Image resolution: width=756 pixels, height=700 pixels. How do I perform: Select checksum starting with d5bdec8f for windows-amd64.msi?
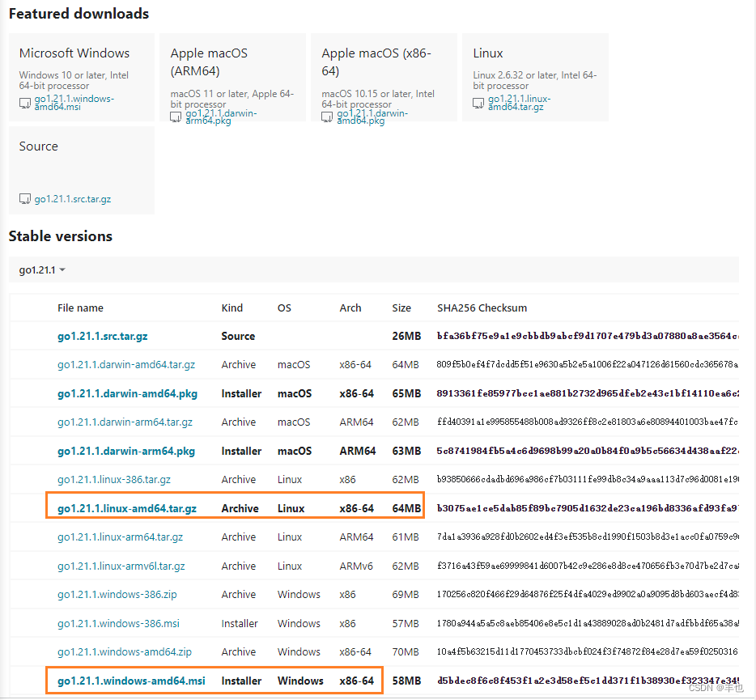coord(588,681)
